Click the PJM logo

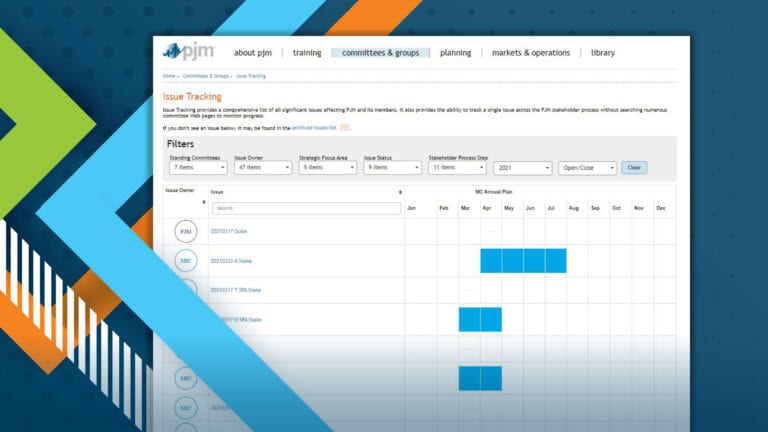coord(189,51)
